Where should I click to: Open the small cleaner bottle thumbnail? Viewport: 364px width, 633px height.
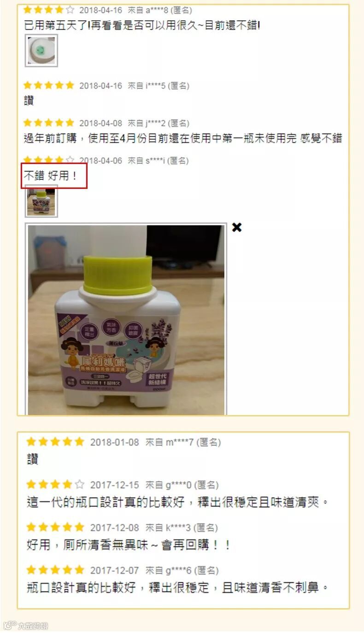point(41,201)
